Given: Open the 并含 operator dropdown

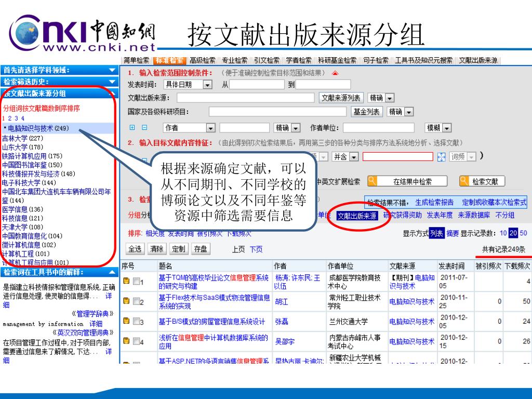Looking at the screenshot, I should point(354,157).
